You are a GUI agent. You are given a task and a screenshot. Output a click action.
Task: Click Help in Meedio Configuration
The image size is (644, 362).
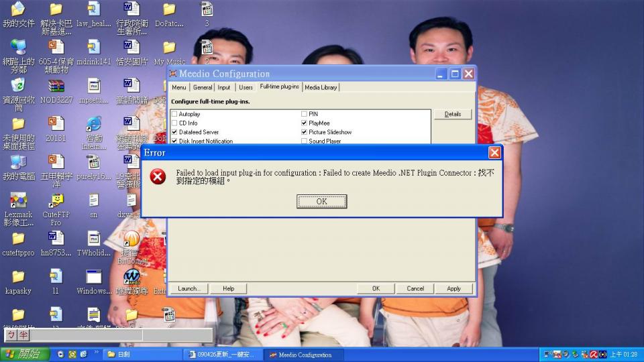click(228, 288)
